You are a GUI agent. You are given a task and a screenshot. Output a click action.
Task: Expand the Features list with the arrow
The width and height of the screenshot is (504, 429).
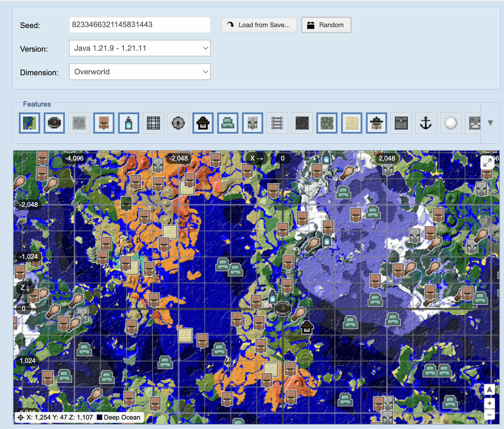click(x=490, y=123)
